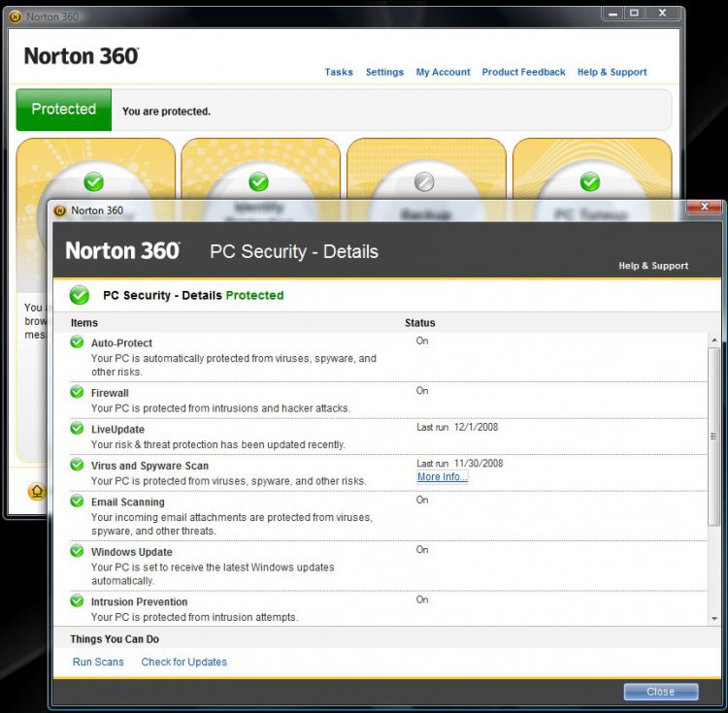Click the first card's green checkmark in main window
The height and width of the screenshot is (713, 728).
click(x=94, y=181)
